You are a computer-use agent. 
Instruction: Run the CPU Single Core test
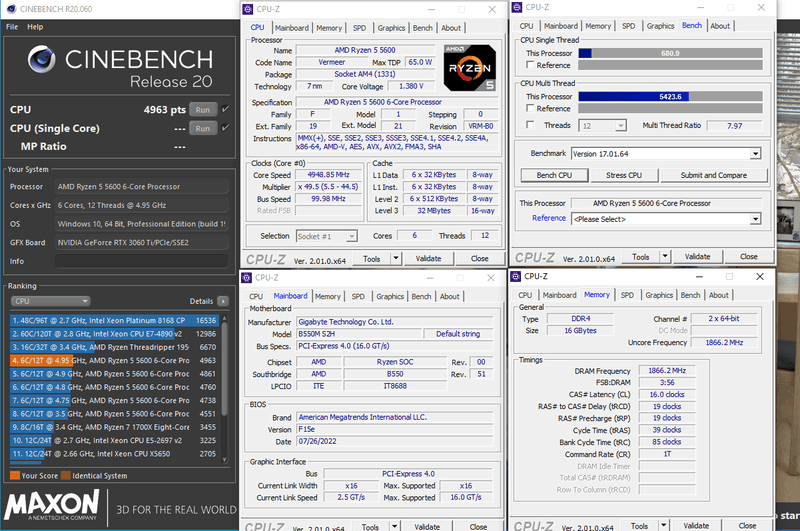203,128
